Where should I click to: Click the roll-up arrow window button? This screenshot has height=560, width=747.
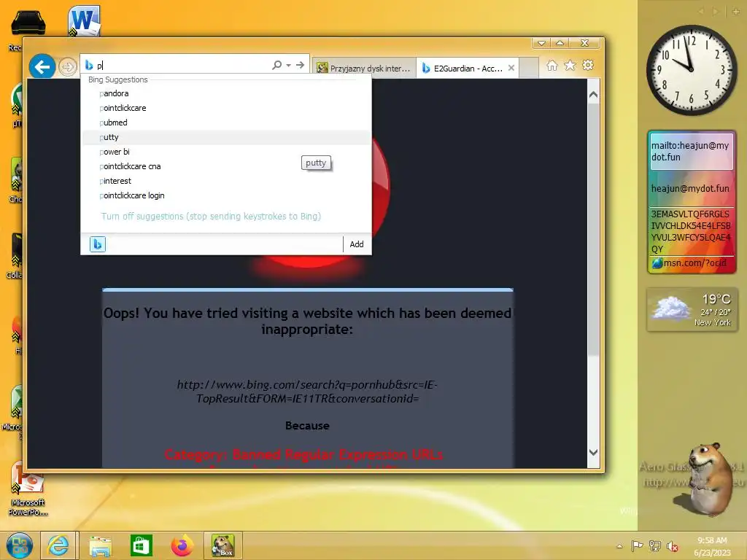pos(560,43)
